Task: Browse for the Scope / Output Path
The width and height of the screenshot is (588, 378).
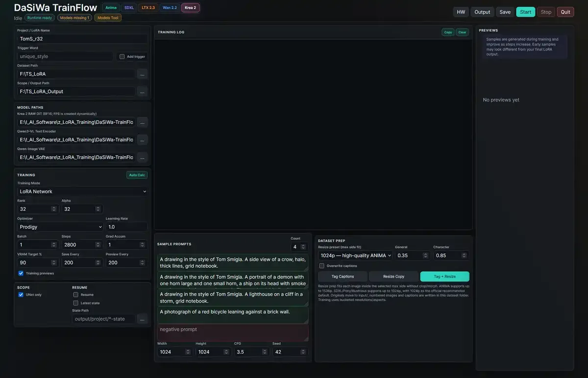Action: click(142, 92)
